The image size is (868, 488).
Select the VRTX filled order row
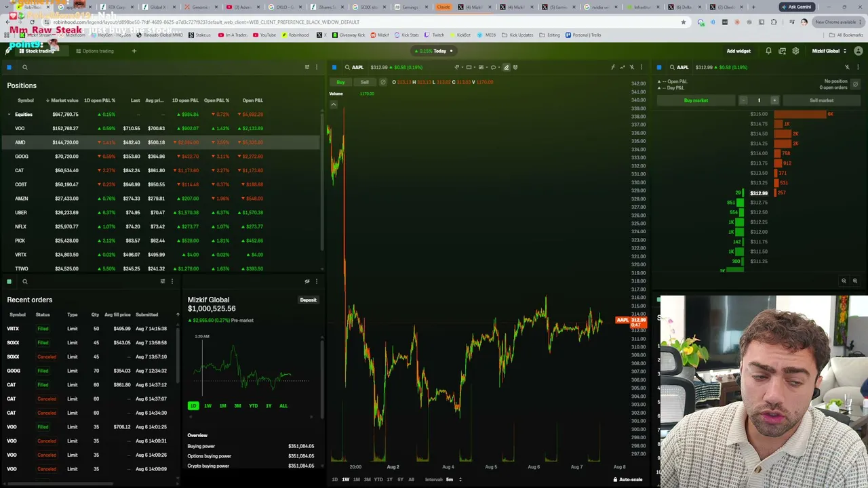point(90,329)
